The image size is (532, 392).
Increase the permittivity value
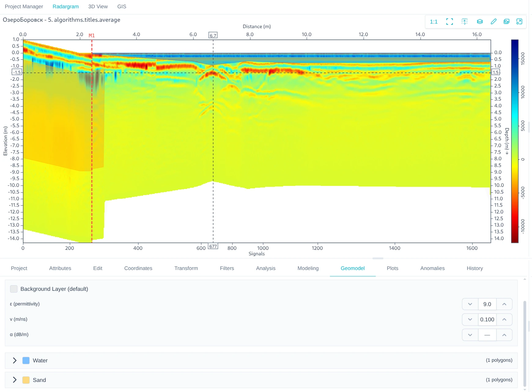click(x=504, y=304)
